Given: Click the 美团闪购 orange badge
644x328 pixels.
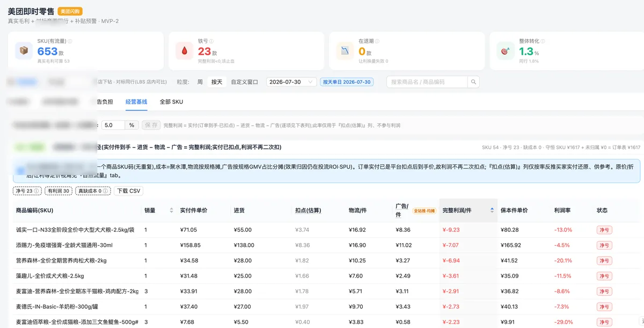Looking at the screenshot, I should click(70, 11).
